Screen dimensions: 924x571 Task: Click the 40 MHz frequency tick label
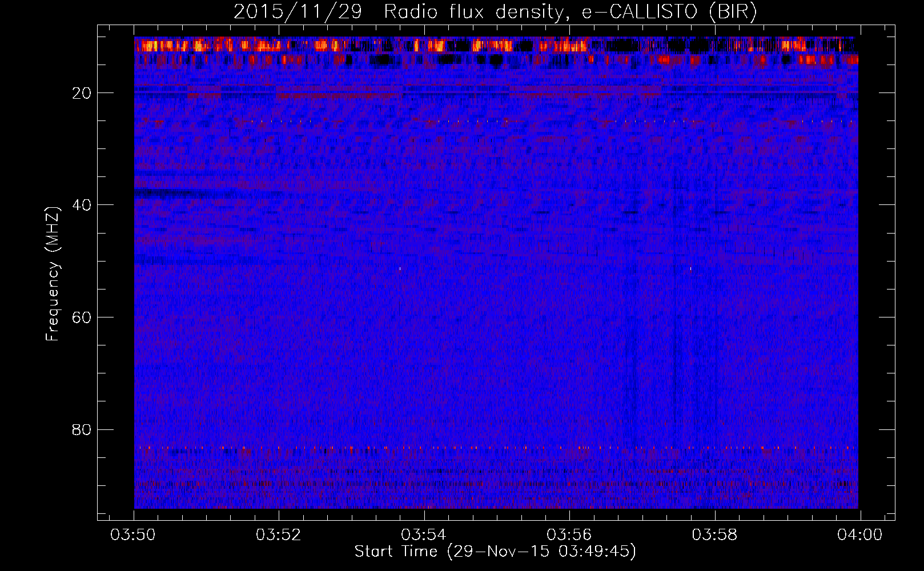click(82, 205)
